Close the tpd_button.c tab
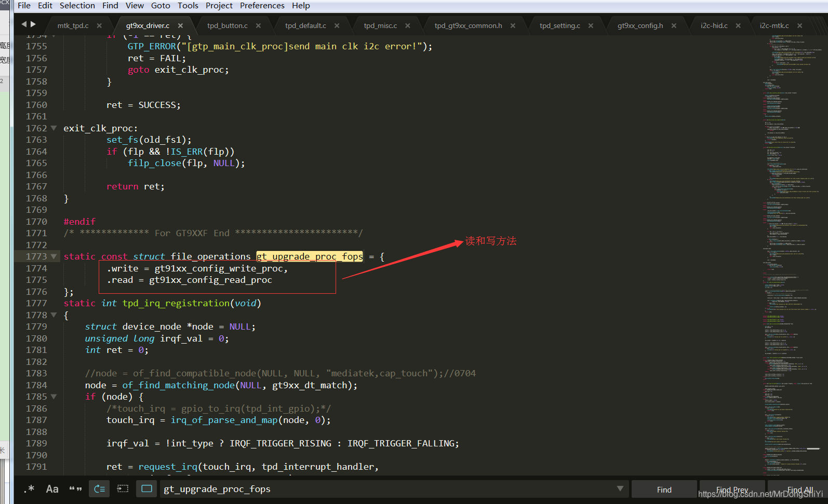828x504 pixels. (258, 25)
